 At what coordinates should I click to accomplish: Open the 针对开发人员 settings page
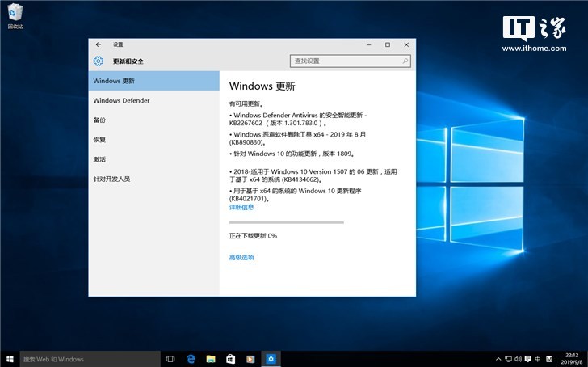point(153,179)
